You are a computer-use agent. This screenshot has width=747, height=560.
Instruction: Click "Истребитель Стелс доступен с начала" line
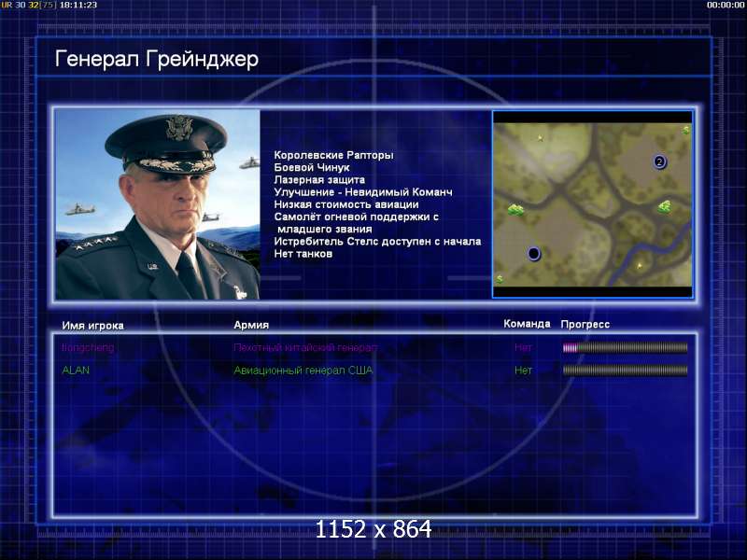coord(377,242)
